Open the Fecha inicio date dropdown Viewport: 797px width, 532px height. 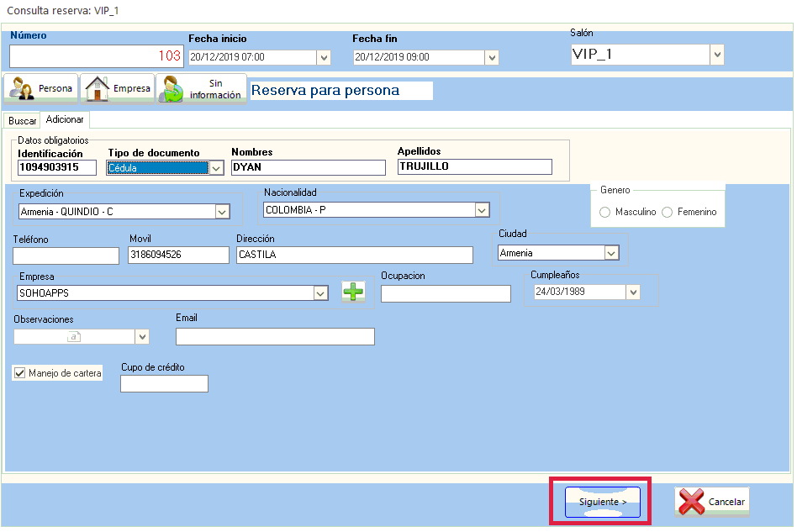[324, 57]
